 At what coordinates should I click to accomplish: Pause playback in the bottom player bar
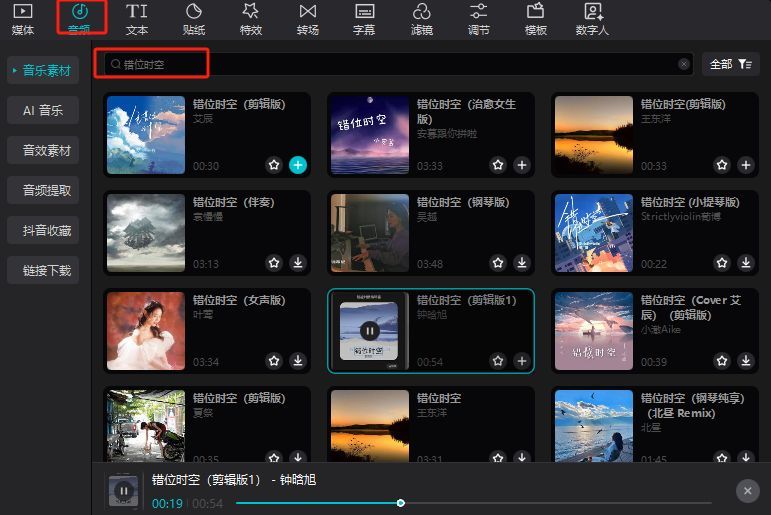(x=123, y=490)
